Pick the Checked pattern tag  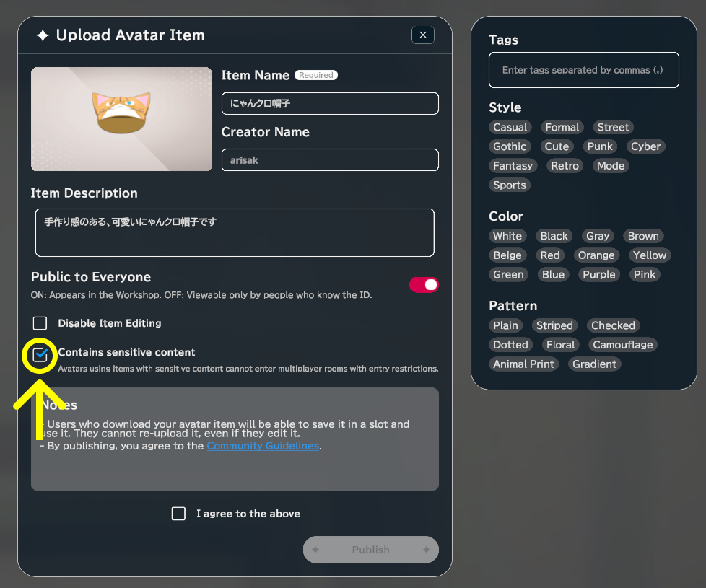pos(614,325)
